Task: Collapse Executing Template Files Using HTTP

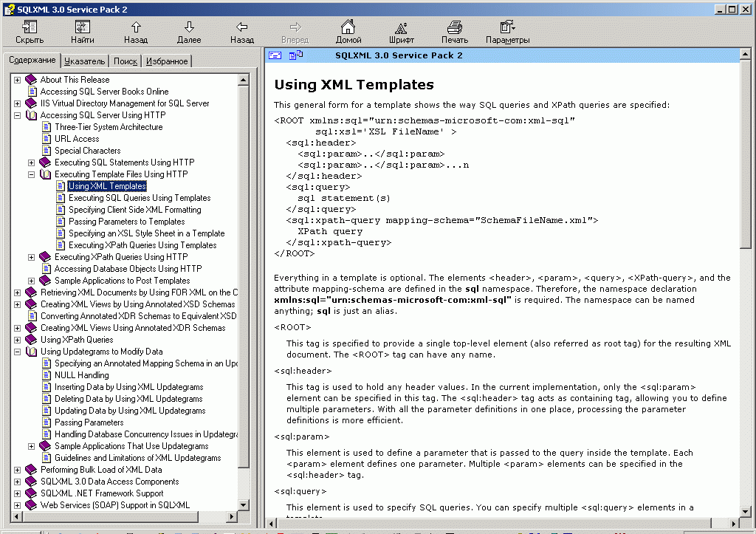Action: [31, 174]
